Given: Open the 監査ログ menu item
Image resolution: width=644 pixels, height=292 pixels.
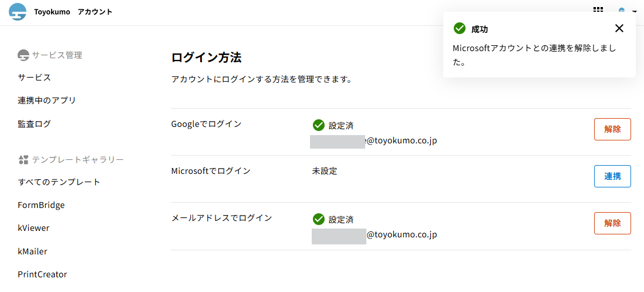Looking at the screenshot, I should (34, 124).
